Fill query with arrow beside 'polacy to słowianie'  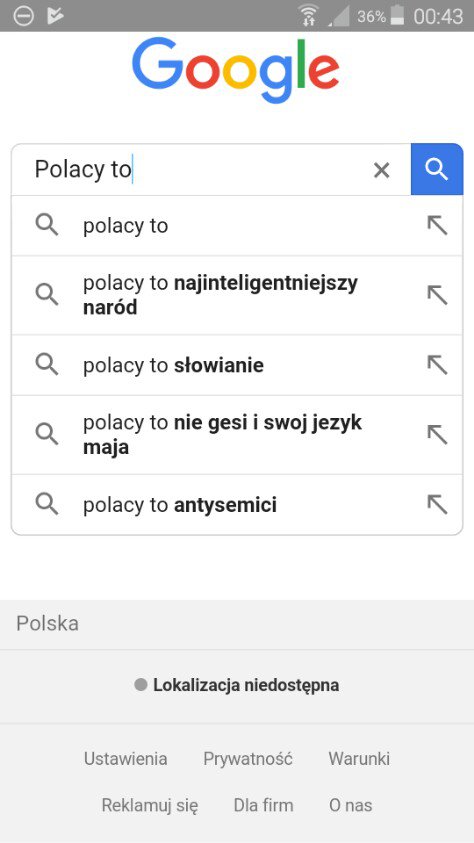[x=437, y=365]
